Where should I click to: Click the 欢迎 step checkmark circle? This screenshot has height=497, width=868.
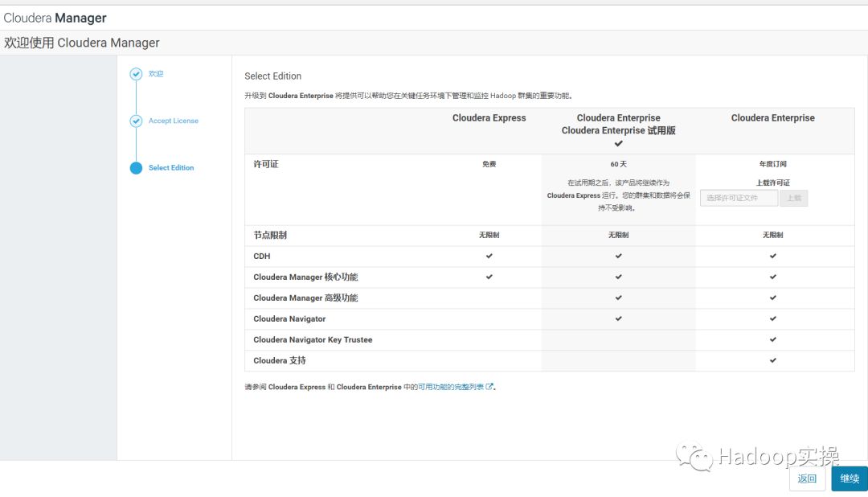click(136, 74)
